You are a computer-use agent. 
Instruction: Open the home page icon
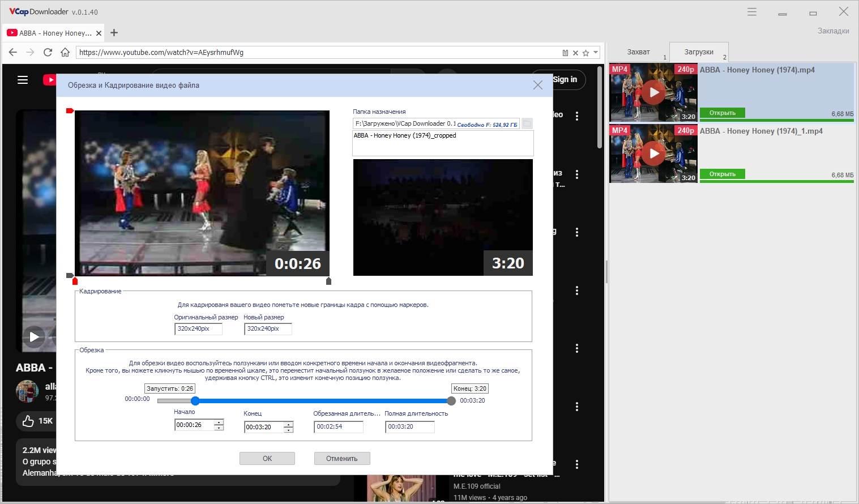65,52
